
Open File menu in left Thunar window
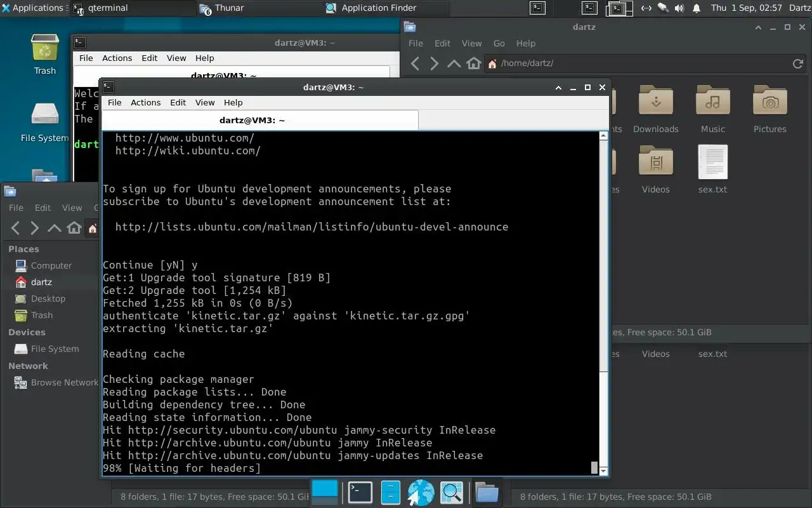[x=16, y=208]
